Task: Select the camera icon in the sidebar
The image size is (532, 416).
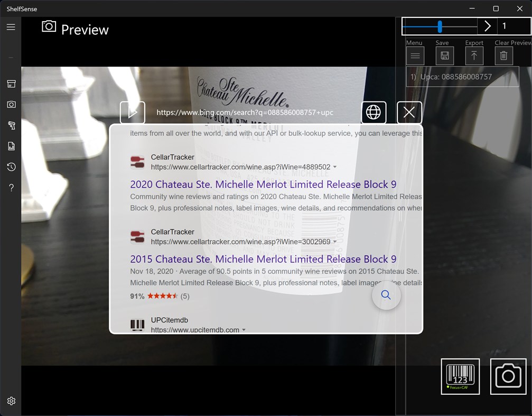Action: point(11,104)
